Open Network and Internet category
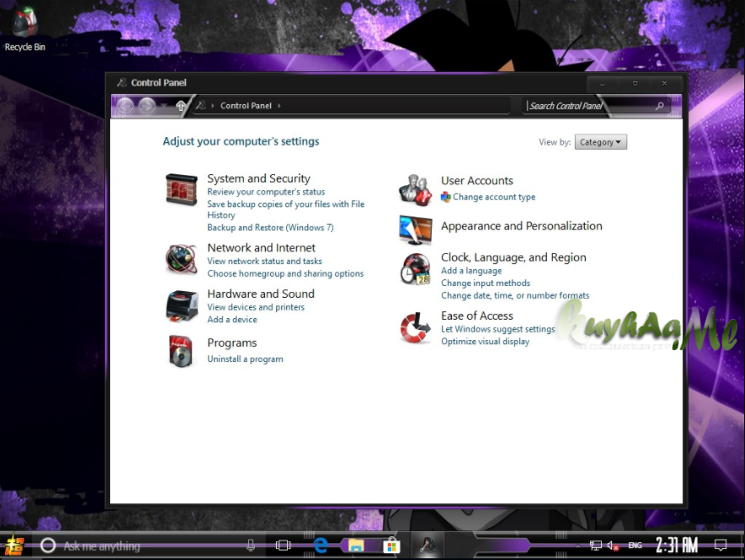745x560 pixels. (262, 248)
